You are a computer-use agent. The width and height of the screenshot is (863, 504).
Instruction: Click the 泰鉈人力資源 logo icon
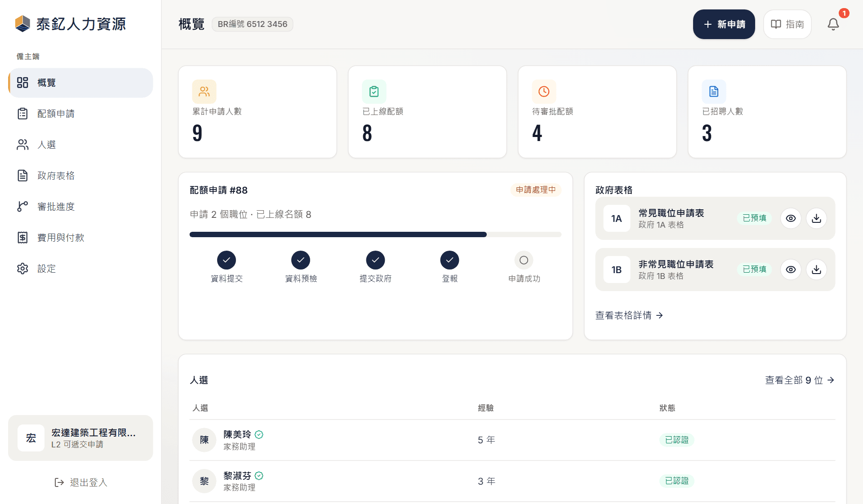click(22, 24)
